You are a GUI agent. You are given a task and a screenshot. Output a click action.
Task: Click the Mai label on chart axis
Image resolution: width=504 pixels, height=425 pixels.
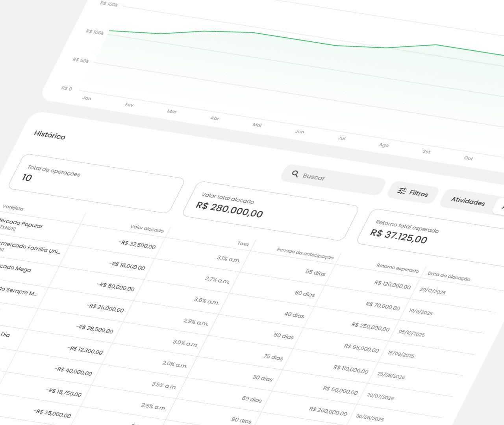tap(257, 125)
